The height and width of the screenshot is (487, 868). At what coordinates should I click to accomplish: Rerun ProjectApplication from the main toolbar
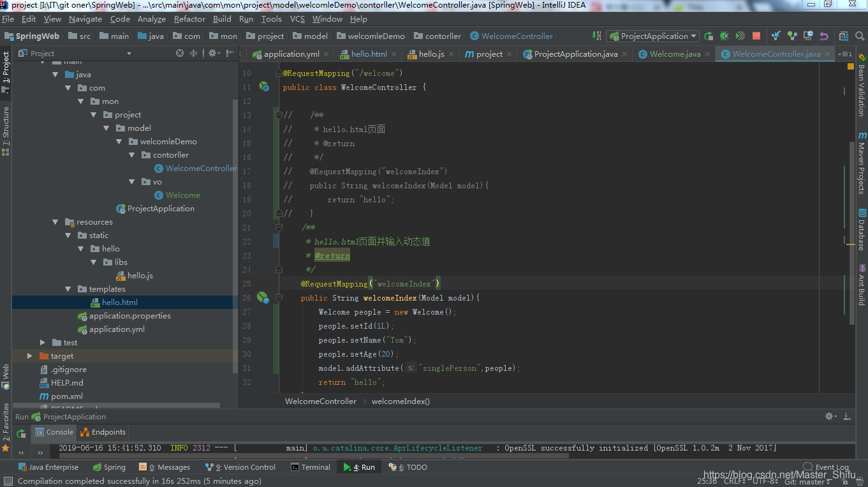coord(709,36)
